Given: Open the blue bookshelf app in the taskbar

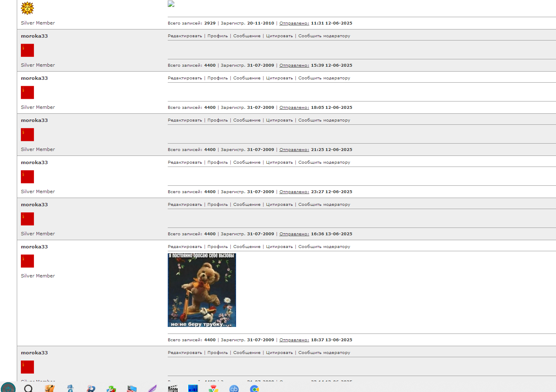Looking at the screenshot, I should coord(193,388).
